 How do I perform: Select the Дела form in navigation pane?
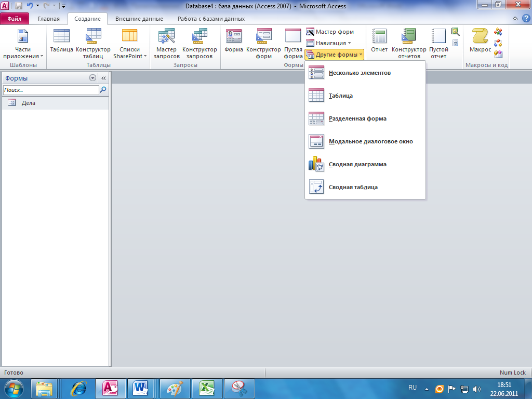click(55, 103)
